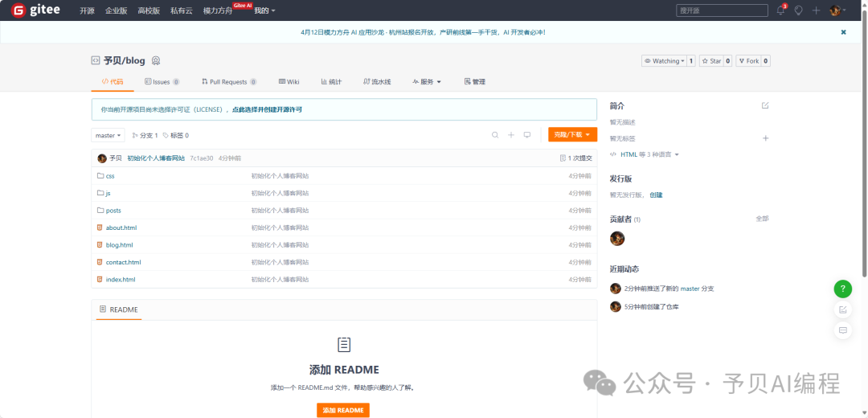Screen dimensions: 868x418
Task: Open index.html file
Action: [x=120, y=280]
